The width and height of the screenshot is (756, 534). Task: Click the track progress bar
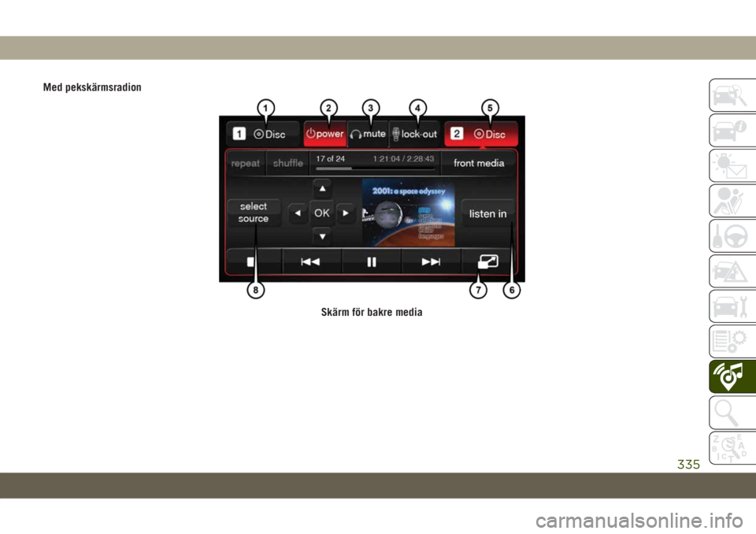tap(375, 169)
